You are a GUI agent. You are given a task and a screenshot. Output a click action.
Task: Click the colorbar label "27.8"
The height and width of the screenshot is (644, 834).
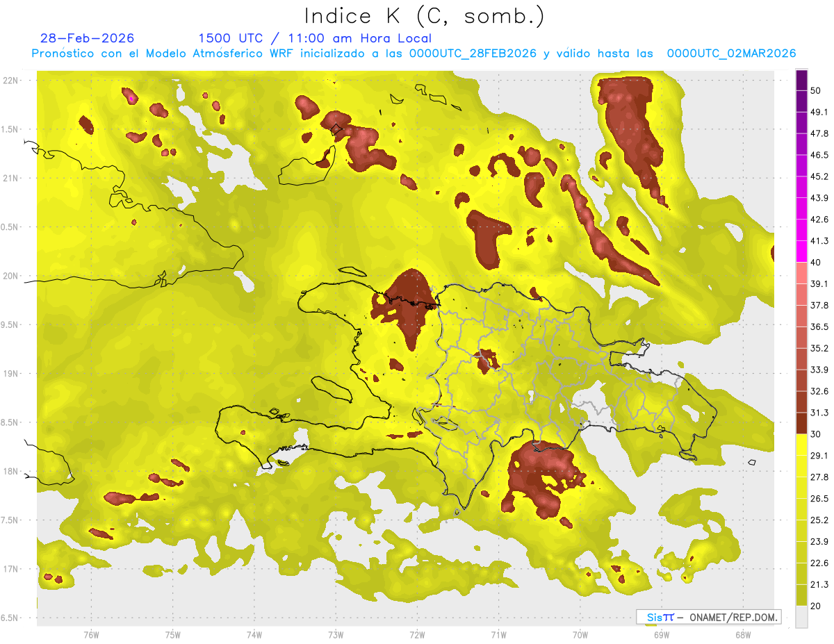[x=819, y=477]
